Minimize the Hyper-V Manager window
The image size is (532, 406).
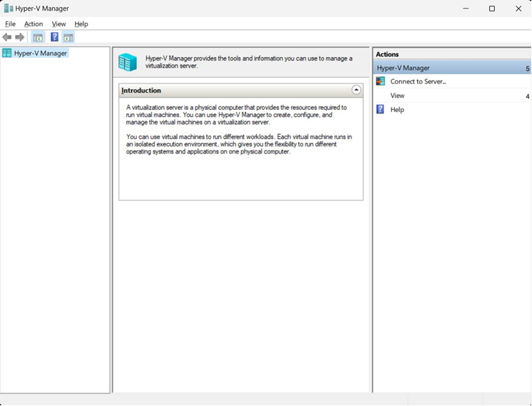[x=466, y=9]
